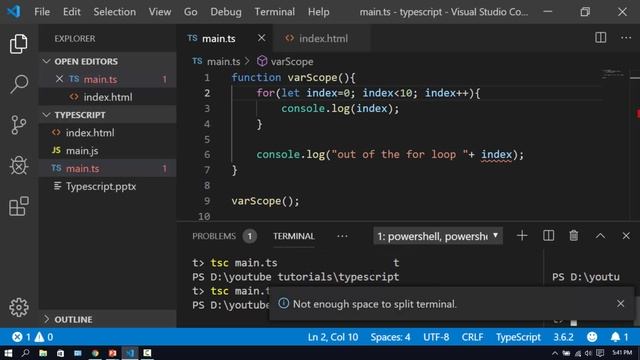640x360 pixels.
Task: Open the Manage gear menu
Action: [x=19, y=307]
